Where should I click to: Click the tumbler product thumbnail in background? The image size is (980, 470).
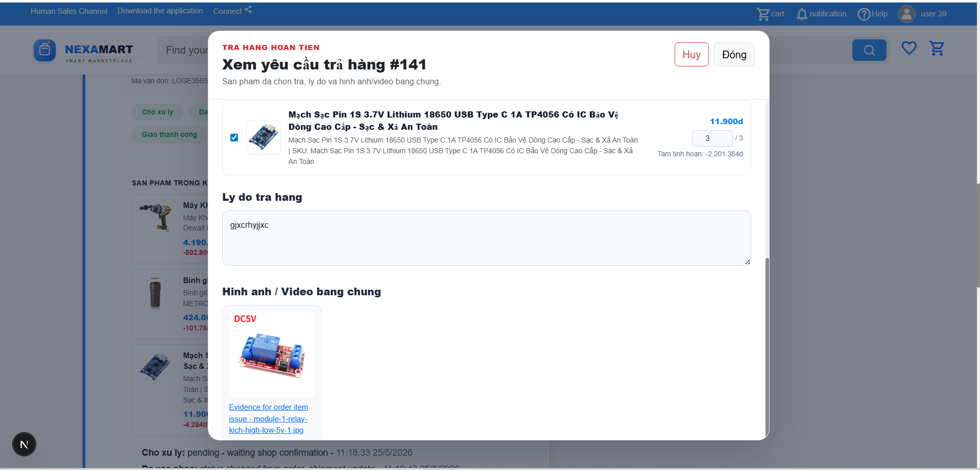(x=156, y=293)
